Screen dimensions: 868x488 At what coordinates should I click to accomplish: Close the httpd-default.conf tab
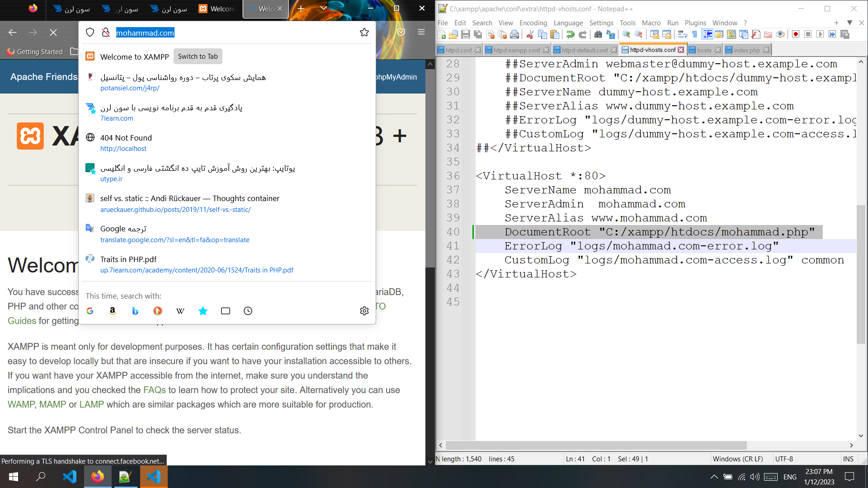click(613, 50)
